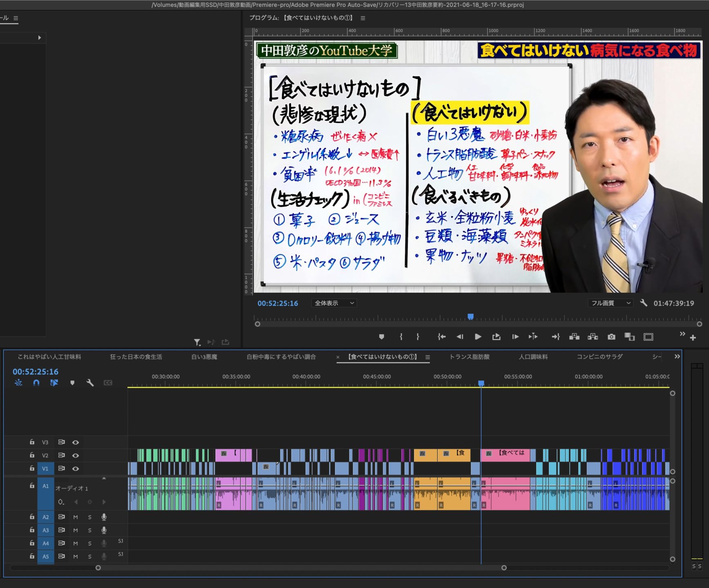Target the V1 video track
The image size is (709, 588).
point(45,468)
